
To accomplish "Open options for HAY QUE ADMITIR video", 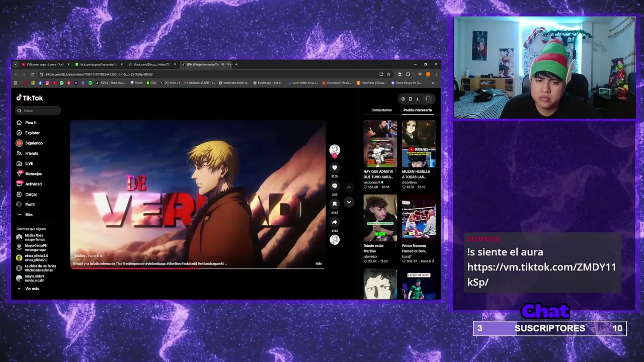I will click(x=395, y=171).
